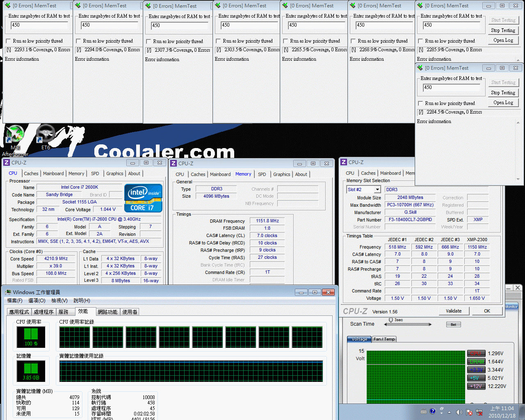Click the Windows Task Manager title bar icon
Viewport: 525px width, 420px height.
(x=8, y=292)
